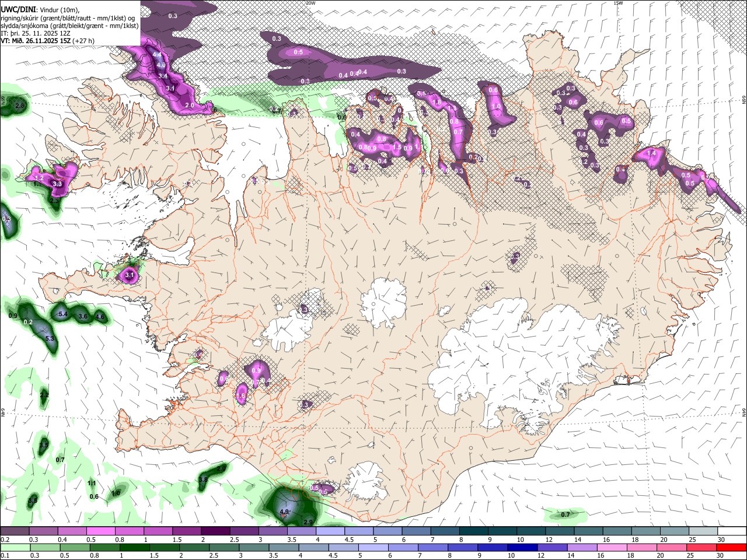Click the 1.8 snow value in the north
The width and height of the screenshot is (747, 560).
[x=437, y=102]
